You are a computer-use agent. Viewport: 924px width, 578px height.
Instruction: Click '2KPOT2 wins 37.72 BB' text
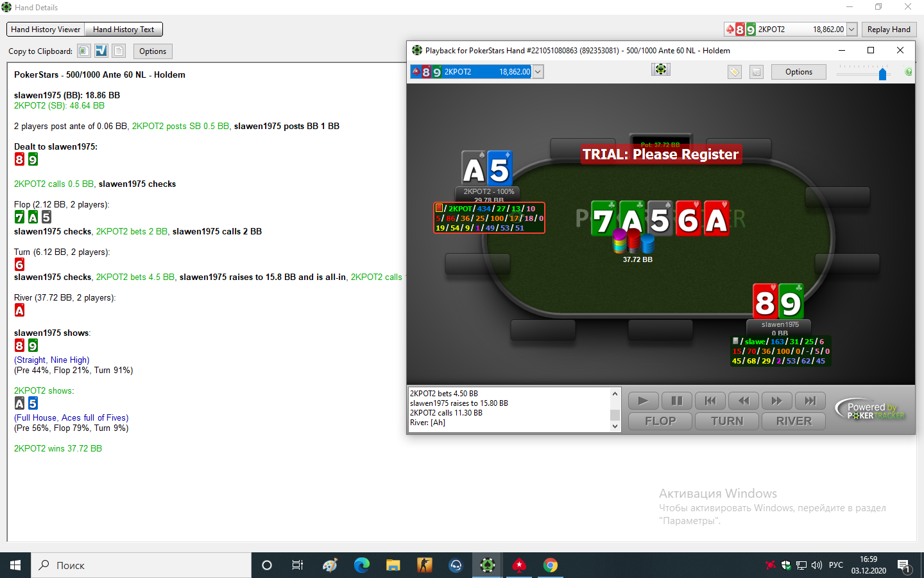point(58,448)
